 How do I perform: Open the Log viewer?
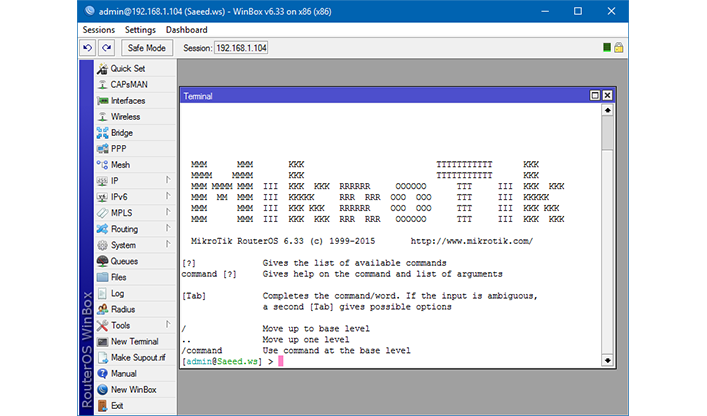click(x=117, y=293)
